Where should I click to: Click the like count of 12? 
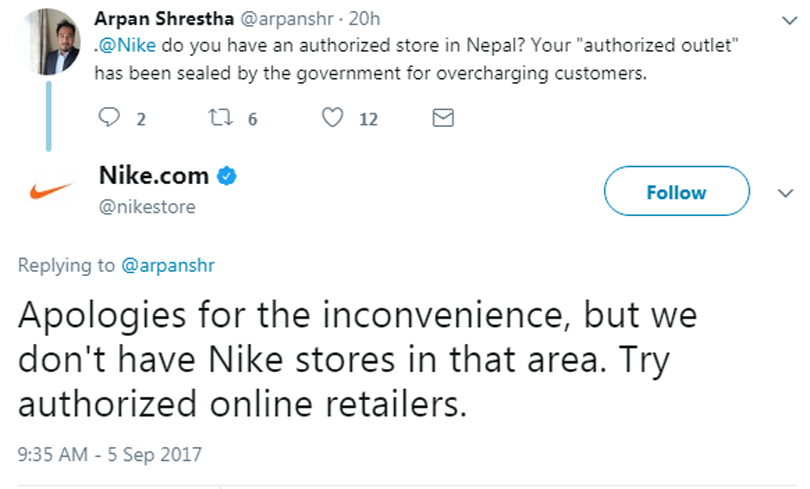[368, 119]
